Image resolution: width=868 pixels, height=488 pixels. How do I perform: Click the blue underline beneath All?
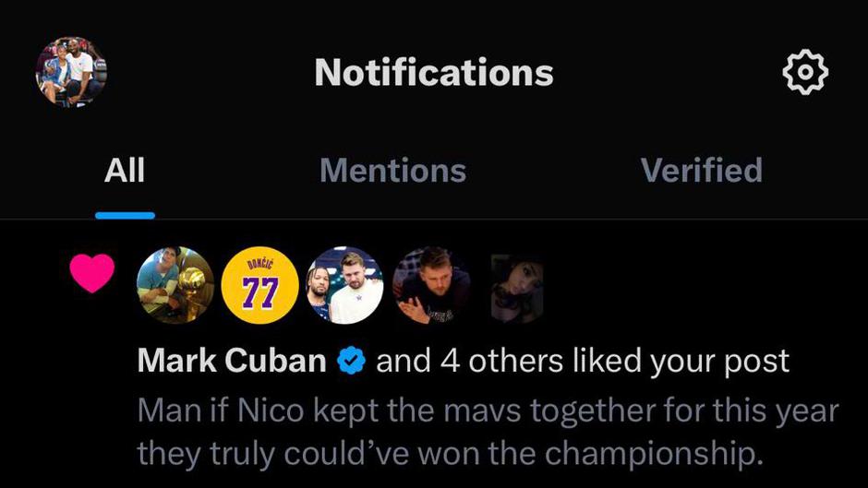click(x=125, y=216)
